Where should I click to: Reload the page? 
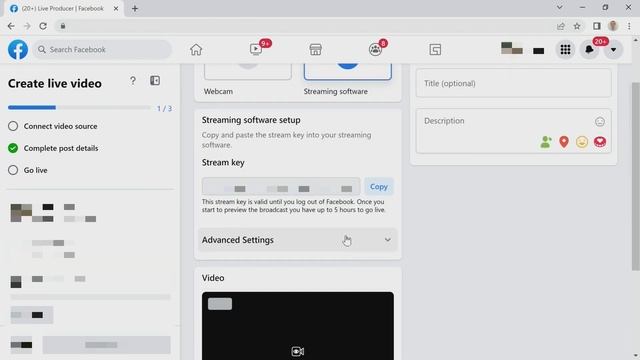pos(43,26)
